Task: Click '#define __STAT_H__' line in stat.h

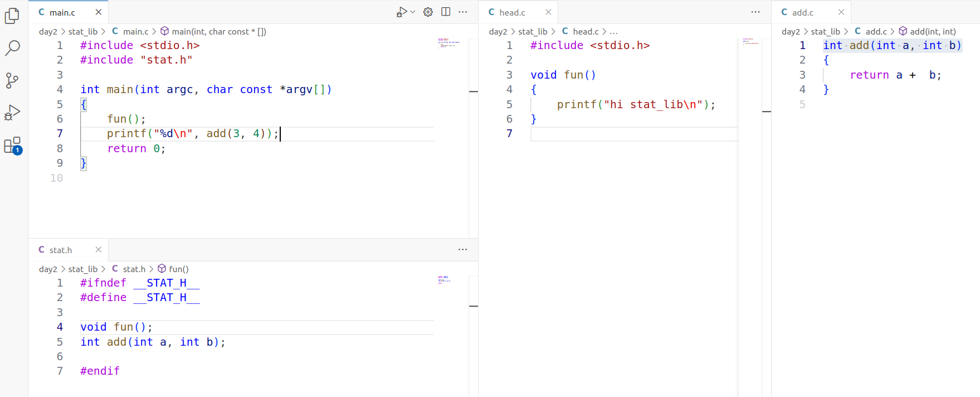Action: (x=140, y=298)
